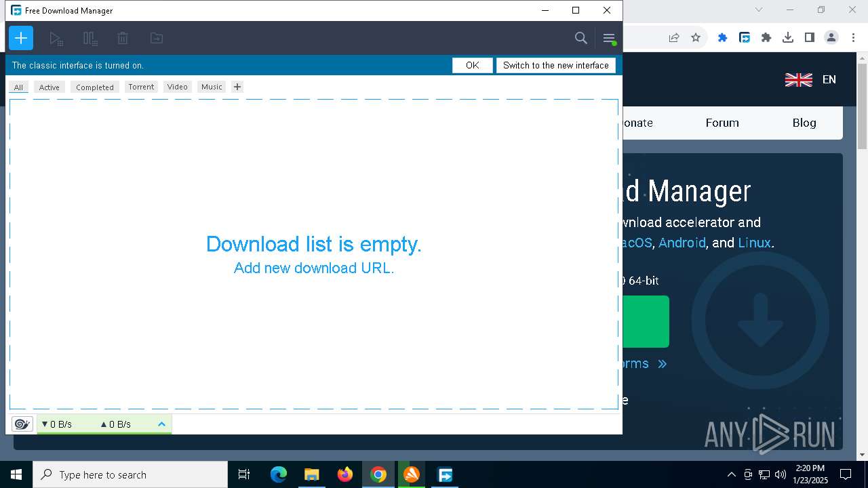Select the Music filter tab
Viewport: 868px width, 488px height.
pos(212,87)
